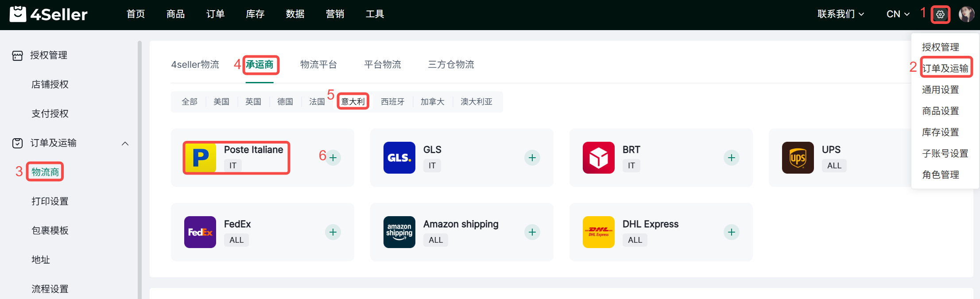Screen dimensions: 980x299
Task: Switch to the 三方仓物流 tab
Action: (451, 65)
